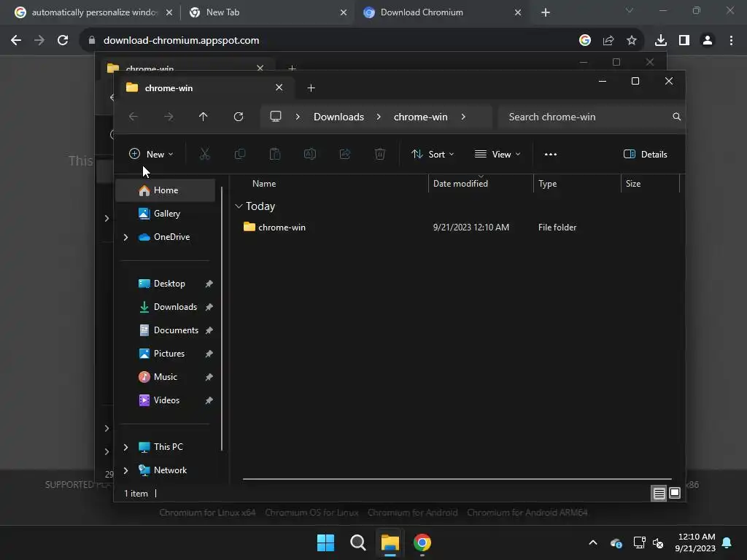This screenshot has height=560, width=747.
Task: Open Videos in quick access
Action: tap(166, 400)
